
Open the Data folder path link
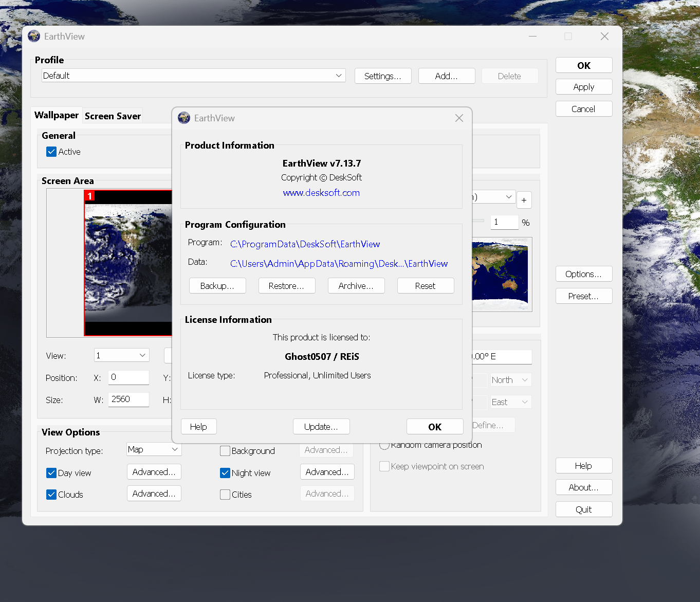tap(339, 264)
